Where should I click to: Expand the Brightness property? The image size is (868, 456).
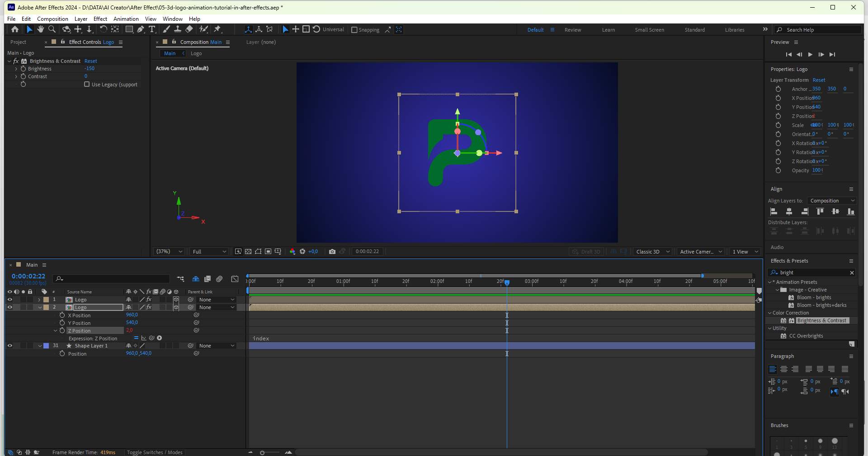[16, 69]
